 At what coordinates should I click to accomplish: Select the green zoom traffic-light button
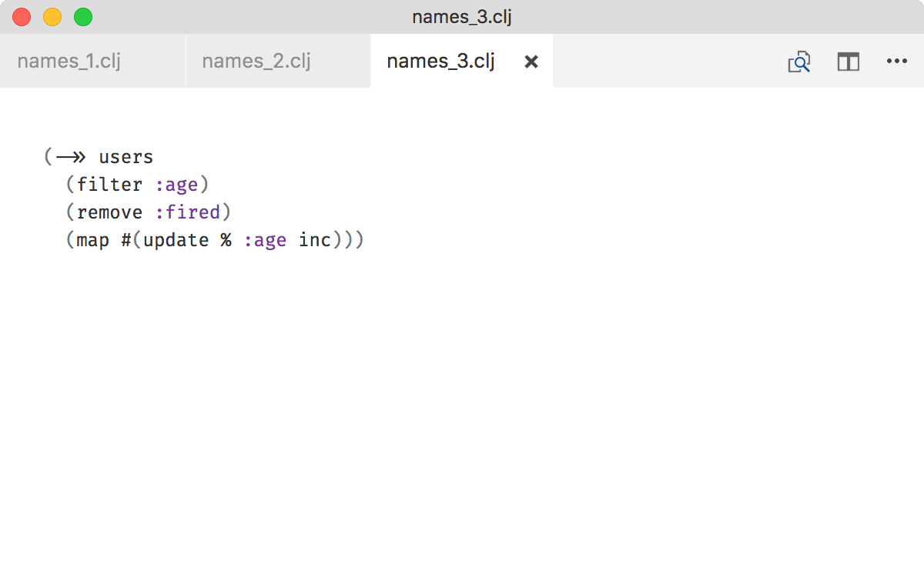click(x=82, y=15)
